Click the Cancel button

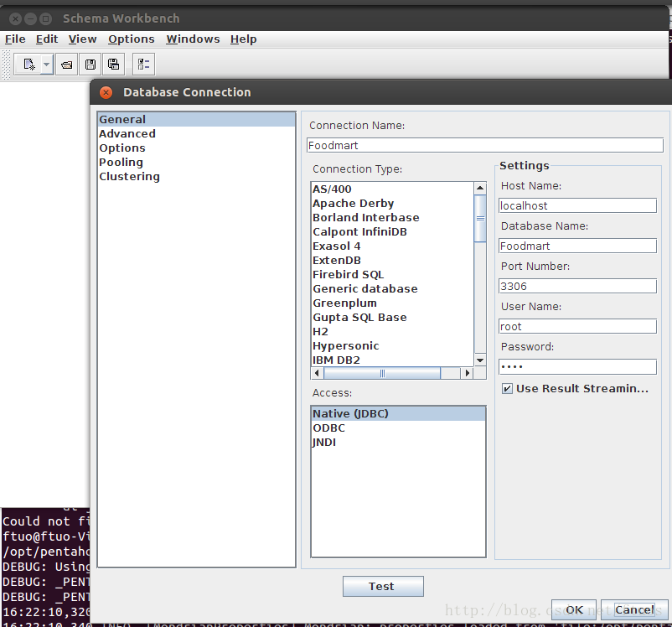tap(634, 610)
